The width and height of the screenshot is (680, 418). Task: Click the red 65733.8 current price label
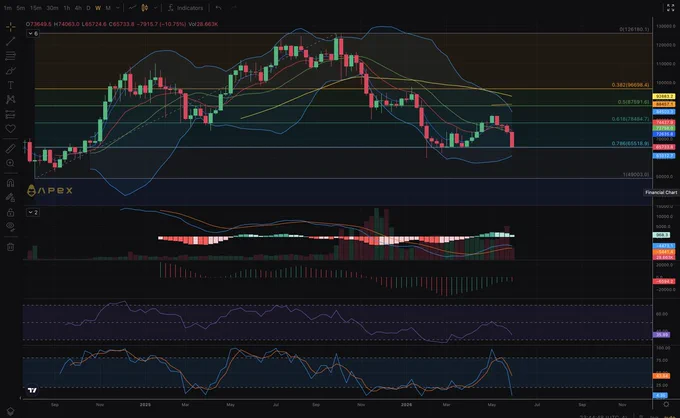pos(664,147)
